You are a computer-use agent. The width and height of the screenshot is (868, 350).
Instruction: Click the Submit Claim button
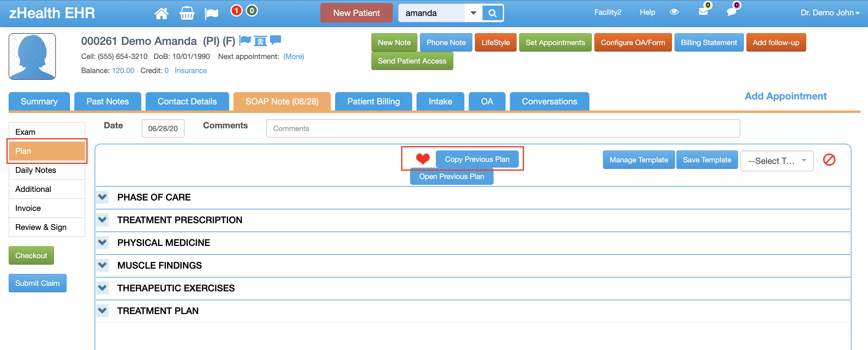[x=37, y=283]
